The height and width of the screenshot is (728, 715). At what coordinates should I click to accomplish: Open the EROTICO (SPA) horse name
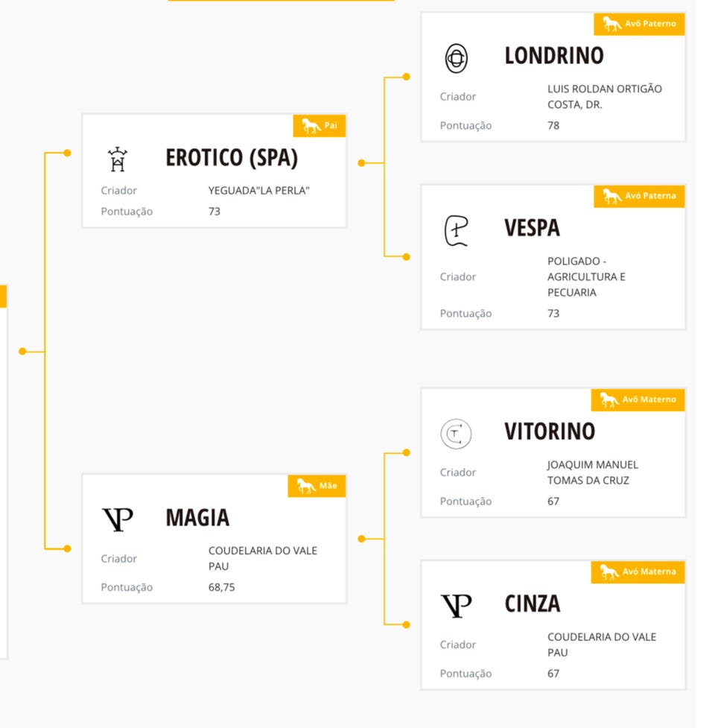(232, 157)
